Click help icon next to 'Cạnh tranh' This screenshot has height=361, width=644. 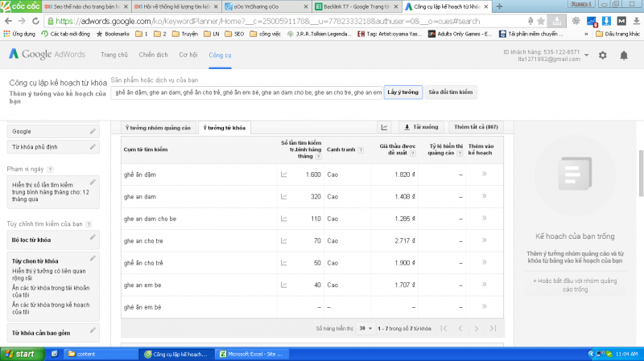(x=360, y=150)
